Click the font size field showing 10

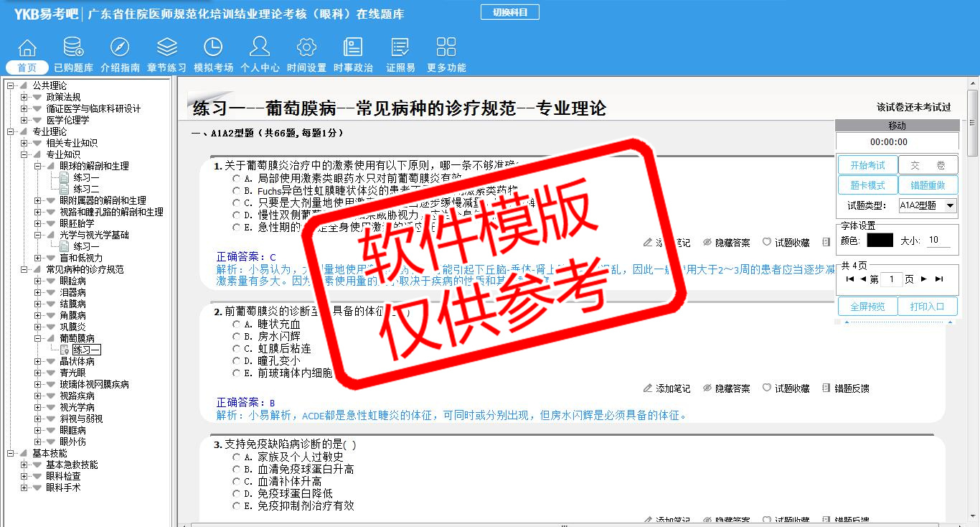[x=938, y=241]
